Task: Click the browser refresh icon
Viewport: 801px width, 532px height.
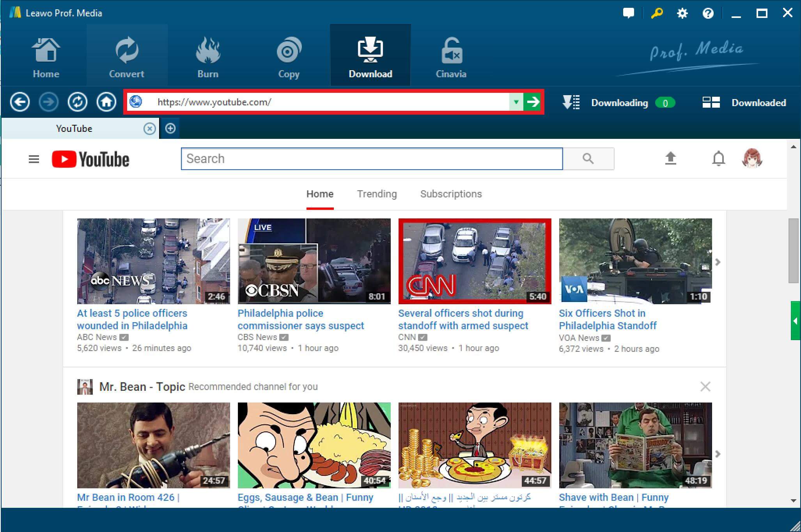Action: tap(78, 102)
